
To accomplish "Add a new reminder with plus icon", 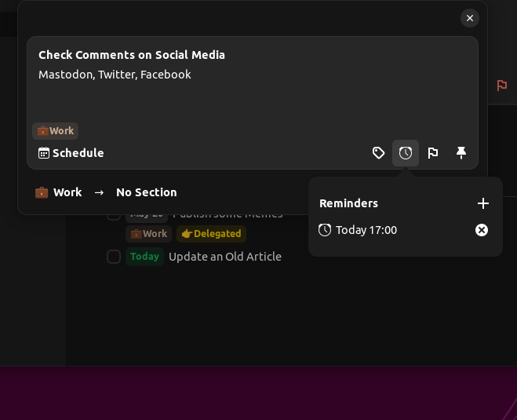I will [x=483, y=203].
